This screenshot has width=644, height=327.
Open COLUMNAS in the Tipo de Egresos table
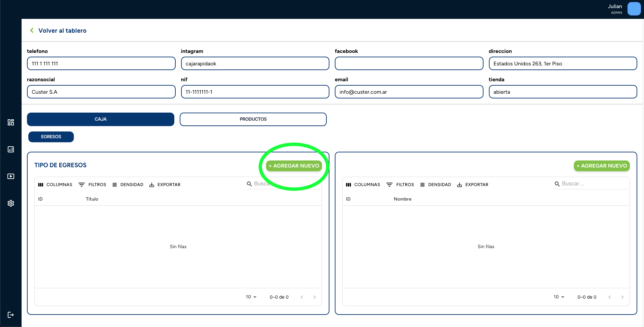[55, 184]
